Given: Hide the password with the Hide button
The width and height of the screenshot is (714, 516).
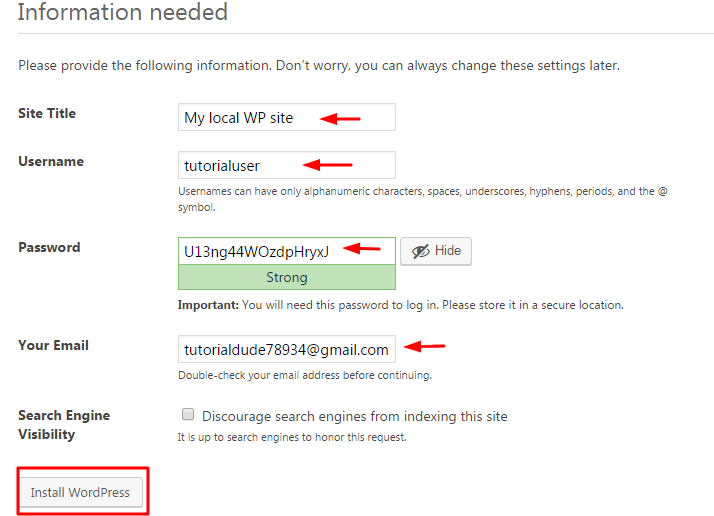Looking at the screenshot, I should [436, 251].
